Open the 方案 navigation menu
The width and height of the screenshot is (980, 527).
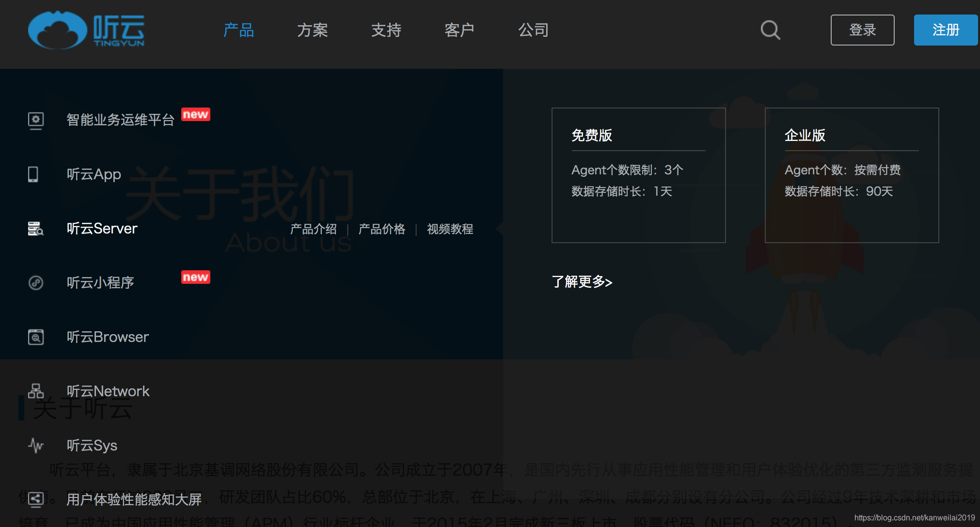coord(312,30)
